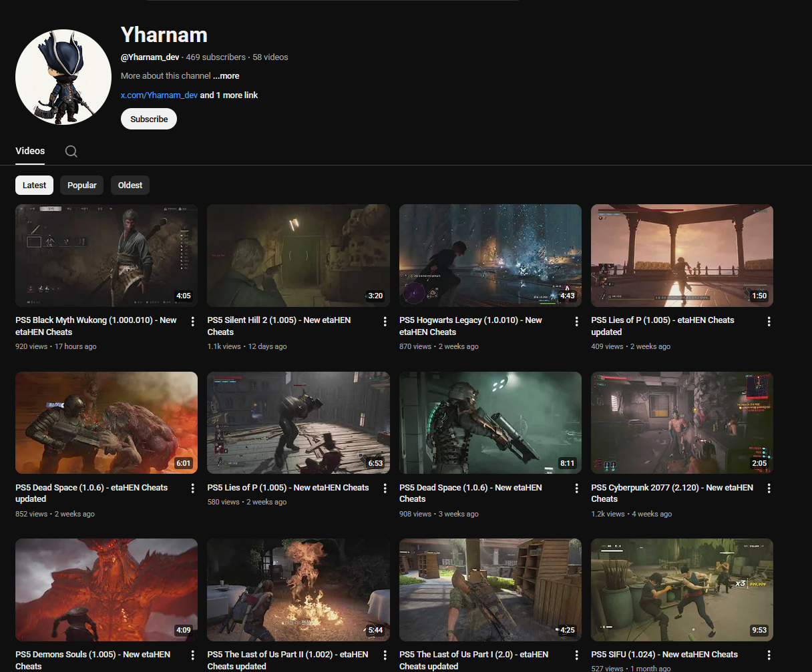The height and width of the screenshot is (672, 812).
Task: Open options menu for SIFU video
Action: pyautogui.click(x=769, y=655)
